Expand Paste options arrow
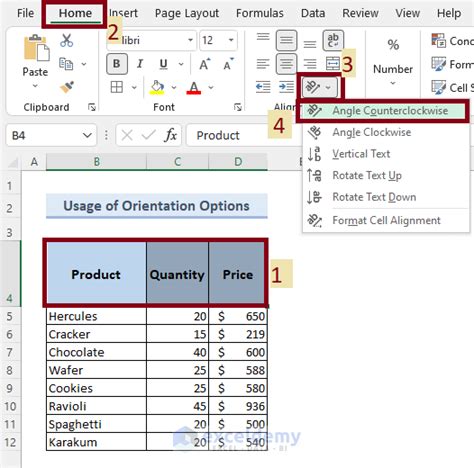Viewport: 474px width, 468px height. (35, 86)
